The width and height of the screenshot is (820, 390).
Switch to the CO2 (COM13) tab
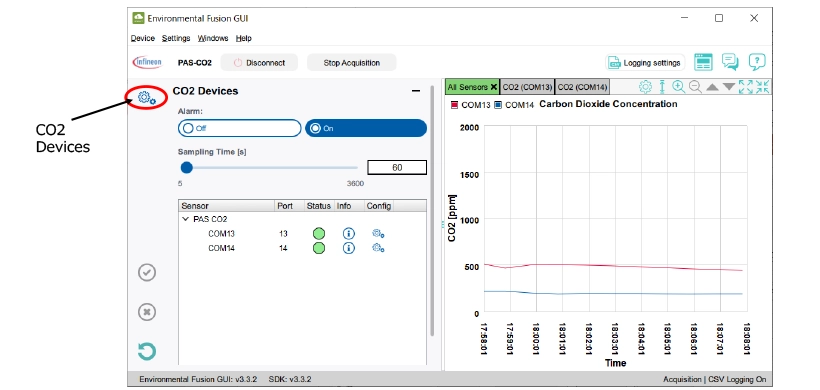click(x=527, y=87)
